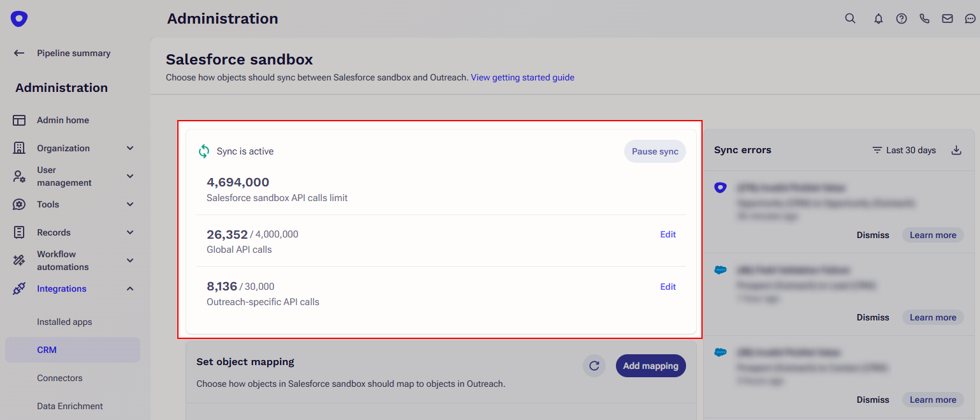Click Add mapping button
The width and height of the screenshot is (980, 420).
click(650, 366)
